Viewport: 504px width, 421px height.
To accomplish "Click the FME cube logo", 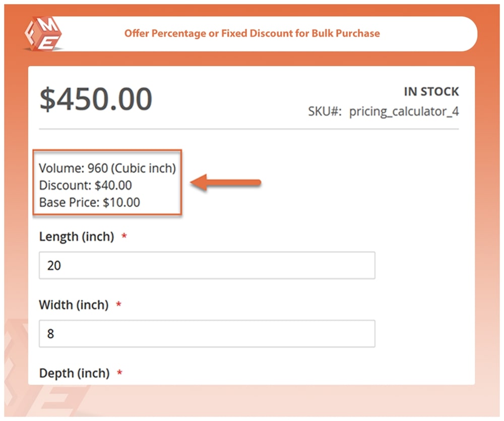I will [x=43, y=33].
